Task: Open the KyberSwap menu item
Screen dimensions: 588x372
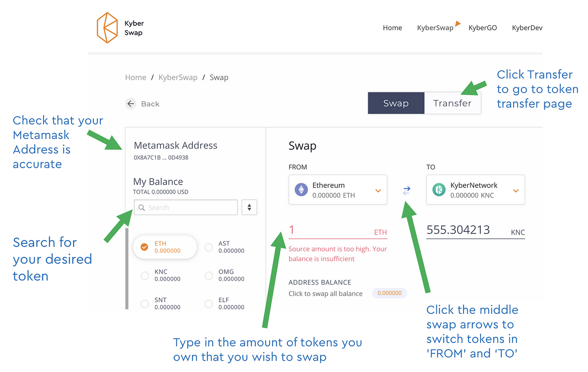Action: [435, 28]
